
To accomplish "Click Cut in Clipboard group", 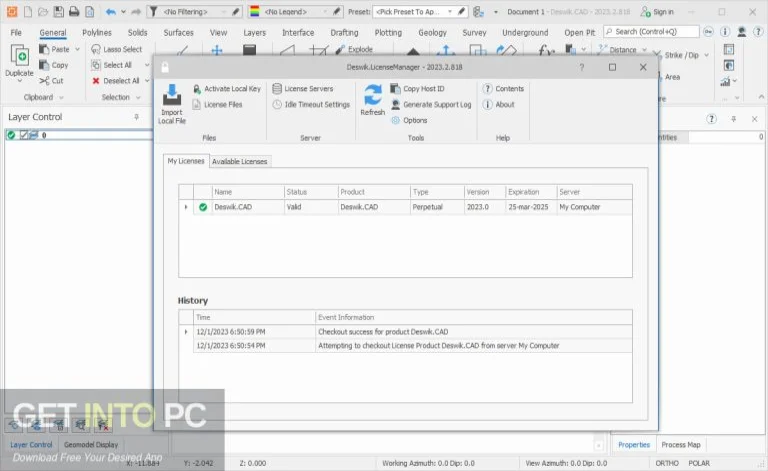I will [51, 81].
